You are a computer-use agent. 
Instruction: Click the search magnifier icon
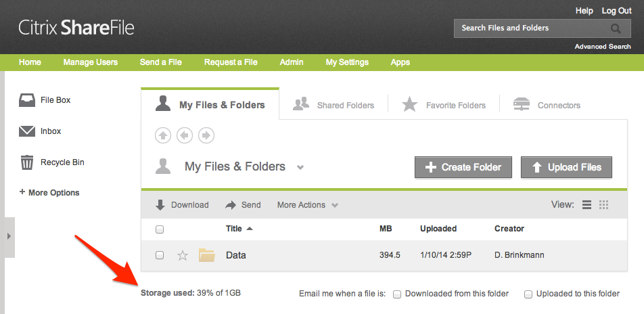click(x=616, y=28)
